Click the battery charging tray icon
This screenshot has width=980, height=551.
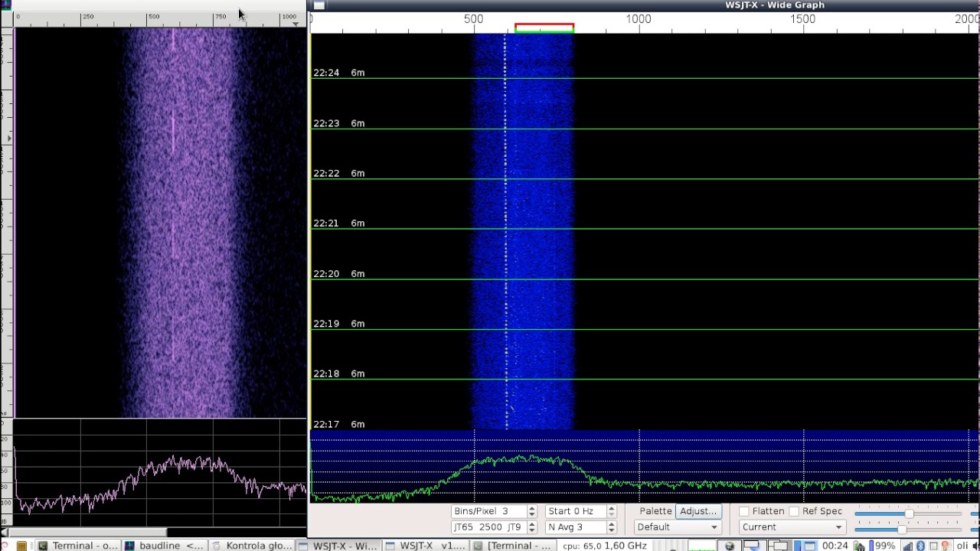[x=859, y=546]
